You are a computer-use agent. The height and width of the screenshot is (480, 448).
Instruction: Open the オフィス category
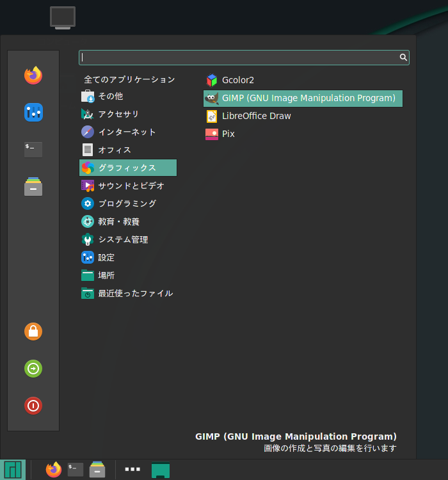(x=128, y=150)
